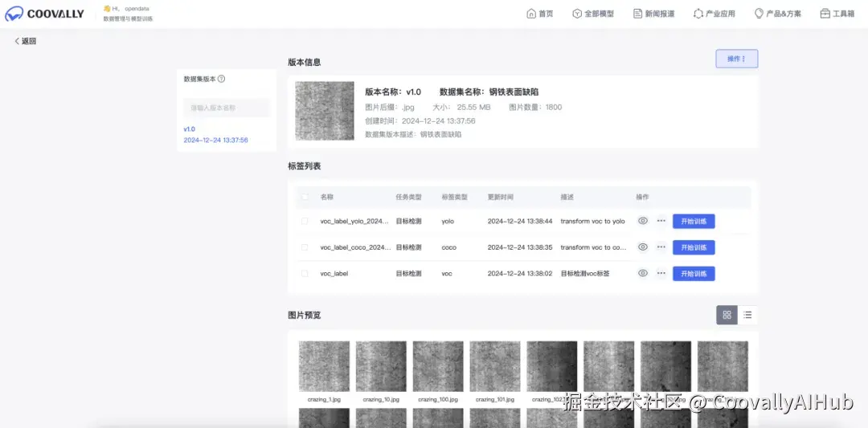Open the crazing_1.jpg thumbnail

324,366
